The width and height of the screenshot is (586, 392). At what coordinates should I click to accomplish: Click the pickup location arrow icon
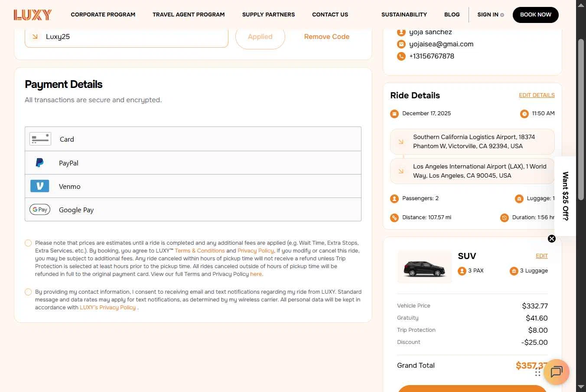[401, 142]
